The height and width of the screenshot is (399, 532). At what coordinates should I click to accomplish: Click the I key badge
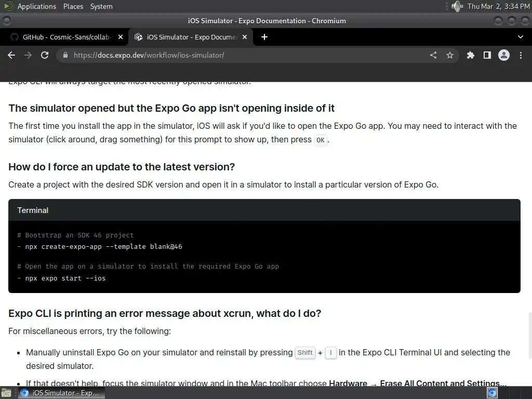click(331, 353)
